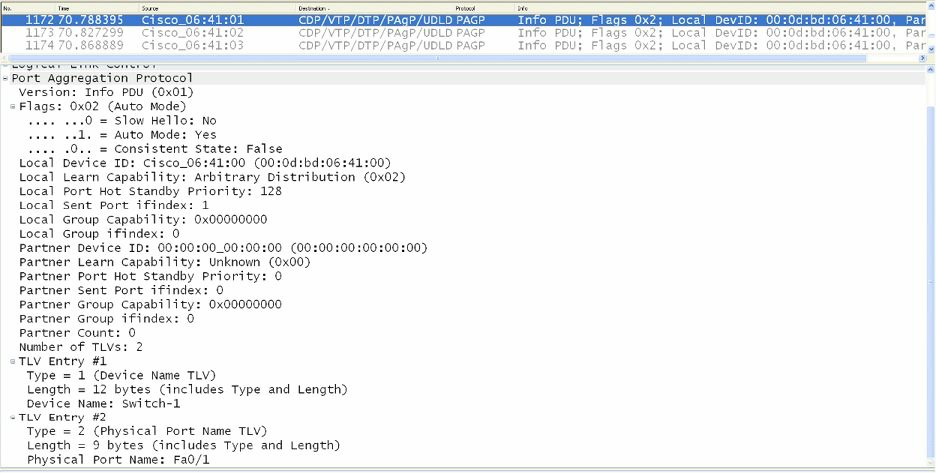Select the TLV Entry #1 row label
This screenshot has width=936, height=473.
pos(62,361)
